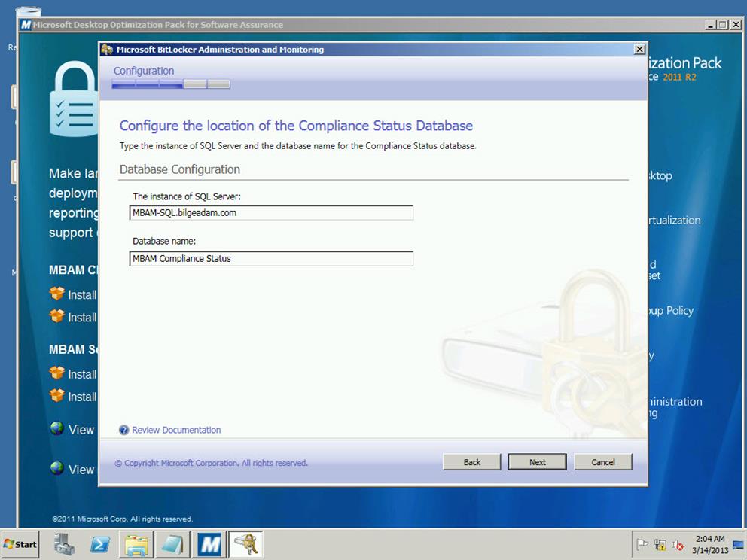Click the "©2011 Microsoft Corp." text in MDOP window
The width and height of the screenshot is (747, 560).
[x=122, y=519]
